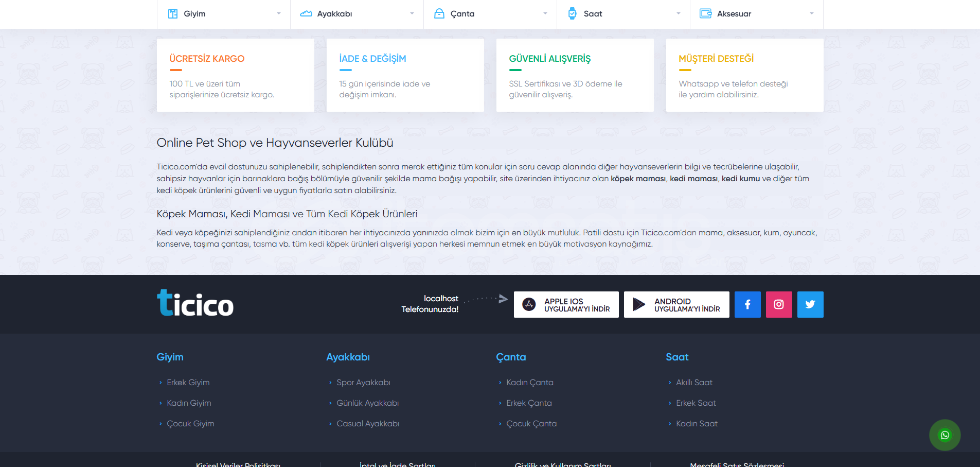This screenshot has width=980, height=467.
Task: Click the ÜCRETSİZ KARGO info card
Action: (x=236, y=75)
